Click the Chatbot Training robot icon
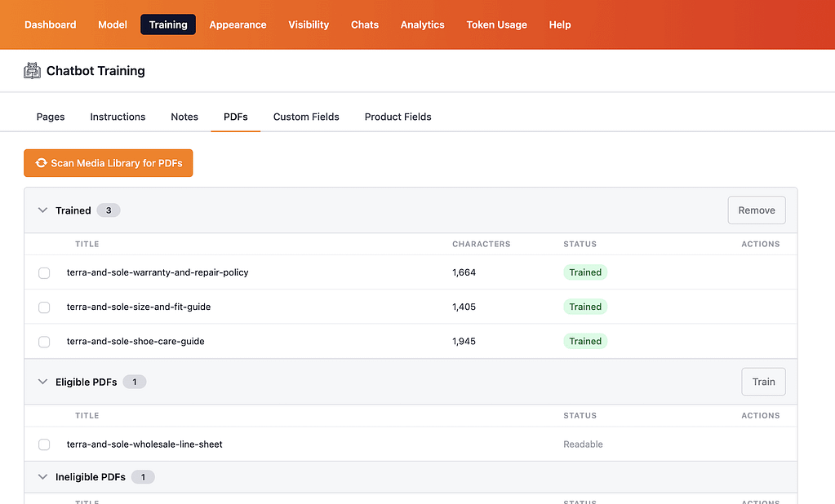The width and height of the screenshot is (835, 504). click(32, 71)
